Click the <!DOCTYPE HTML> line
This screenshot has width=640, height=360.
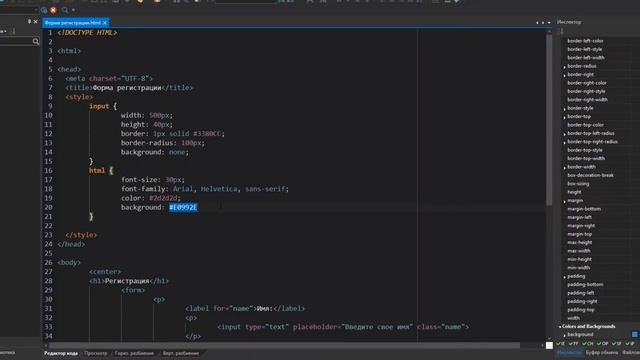pyautogui.click(x=87, y=33)
